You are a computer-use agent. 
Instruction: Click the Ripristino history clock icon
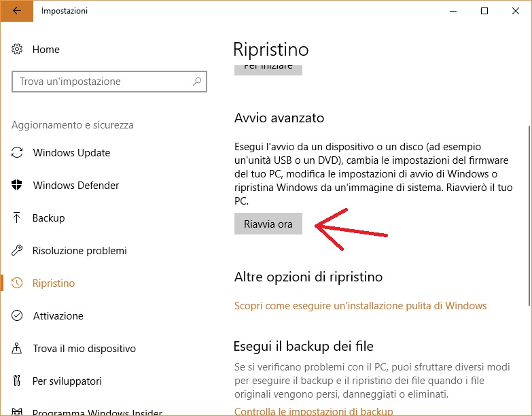pyautogui.click(x=17, y=283)
